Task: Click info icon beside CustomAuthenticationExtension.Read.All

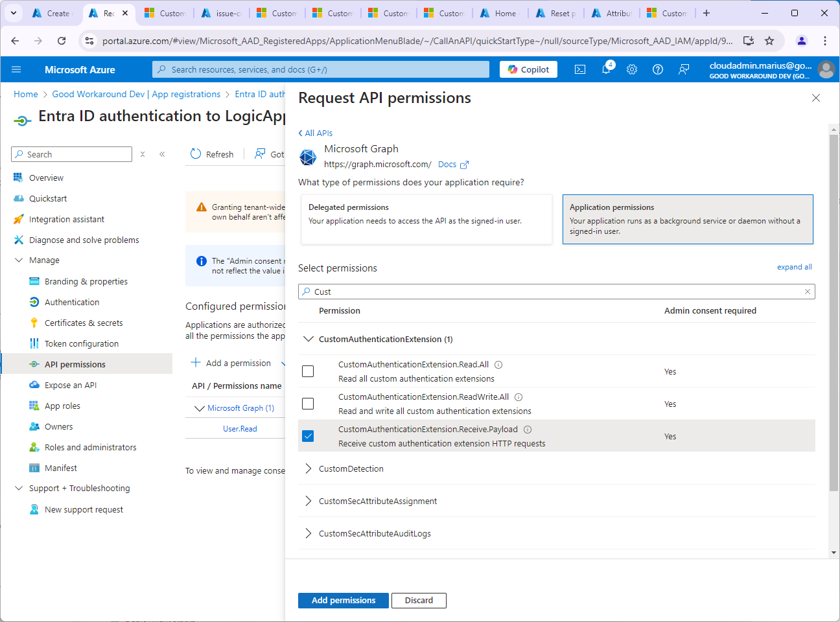Action: (498, 365)
